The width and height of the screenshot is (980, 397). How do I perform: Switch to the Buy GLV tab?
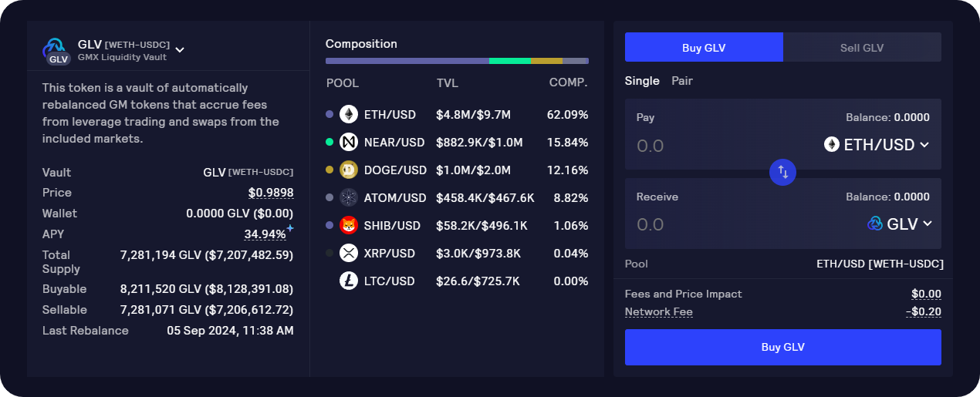(x=704, y=47)
